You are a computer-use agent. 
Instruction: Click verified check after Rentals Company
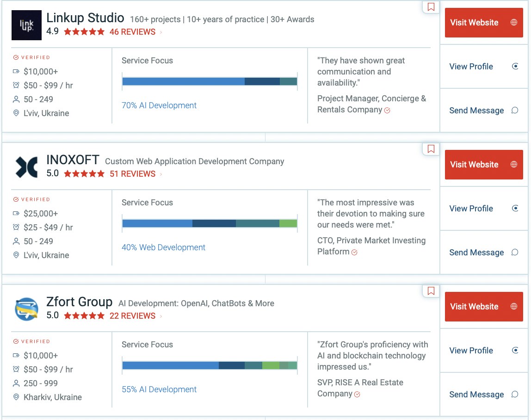[388, 110]
